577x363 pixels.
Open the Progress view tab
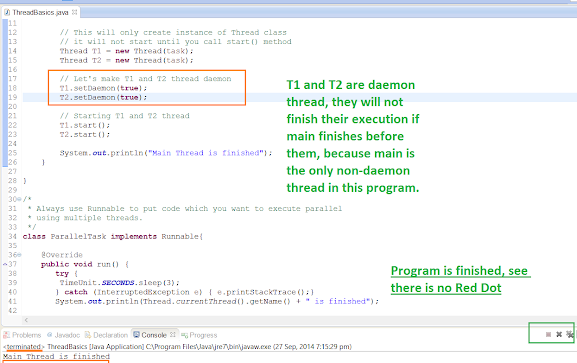click(x=199, y=335)
